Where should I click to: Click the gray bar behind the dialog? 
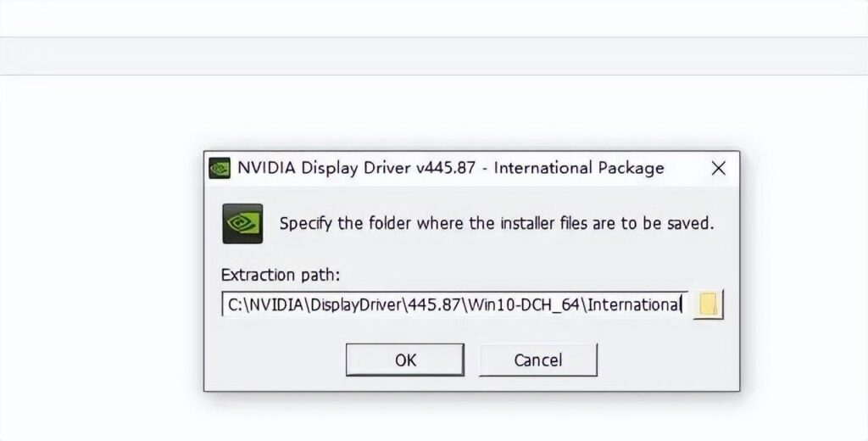[x=434, y=56]
